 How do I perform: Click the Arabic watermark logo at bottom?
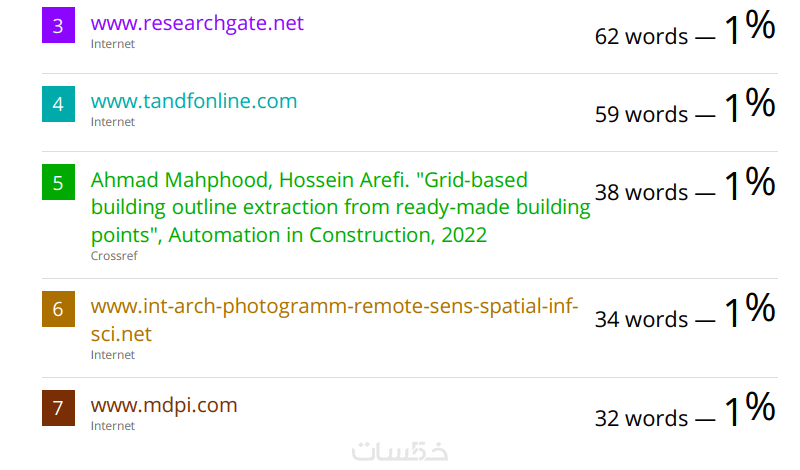(400, 452)
